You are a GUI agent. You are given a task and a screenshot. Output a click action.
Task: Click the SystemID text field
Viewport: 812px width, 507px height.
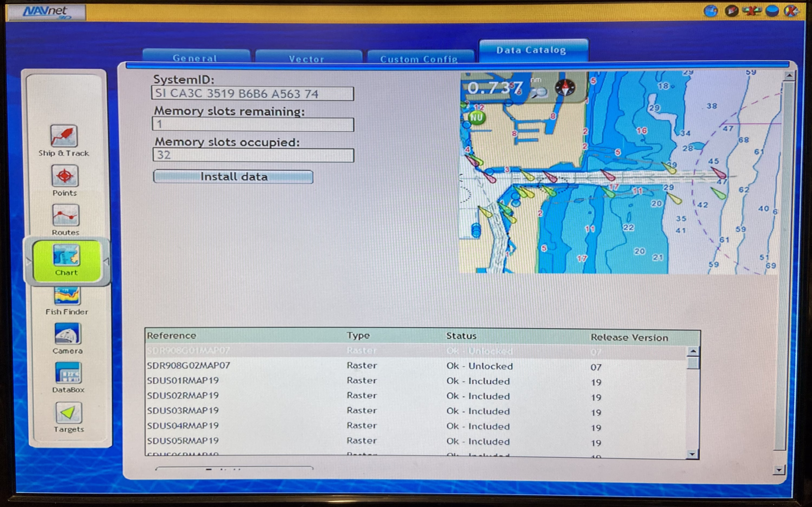(x=252, y=94)
